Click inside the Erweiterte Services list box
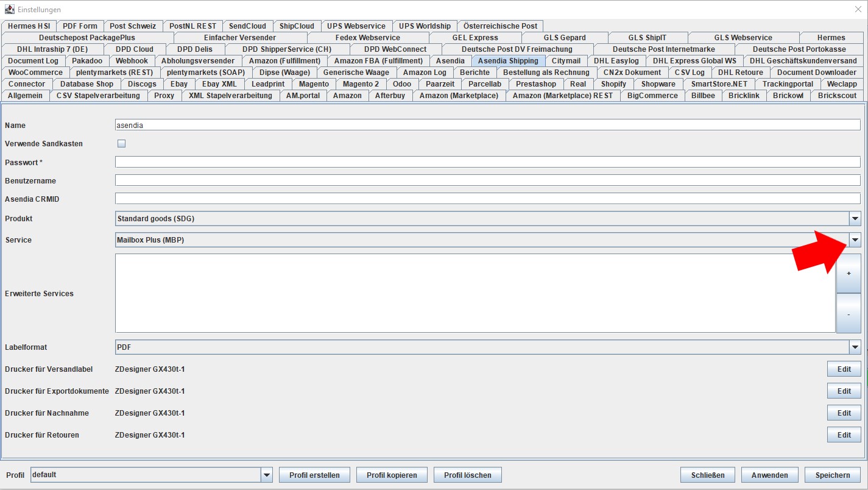The image size is (868, 490). click(x=475, y=293)
